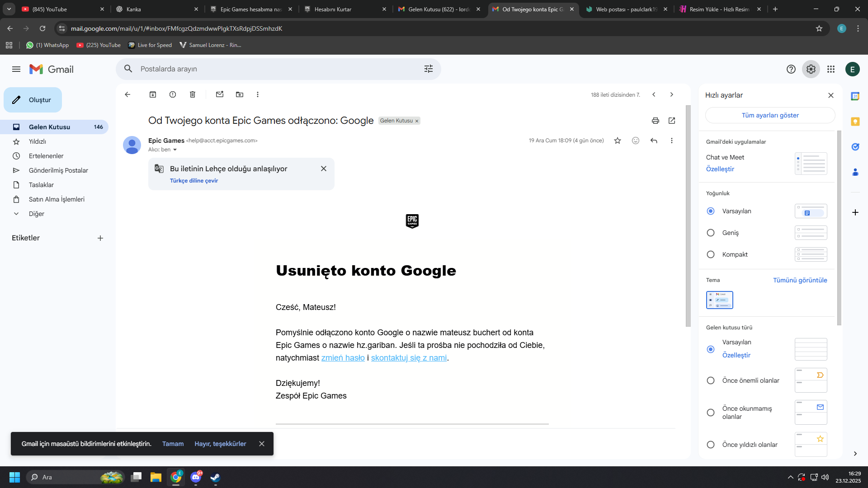This screenshot has height=488, width=868.
Task: Open File Explorer from the taskbar
Action: pos(156,477)
